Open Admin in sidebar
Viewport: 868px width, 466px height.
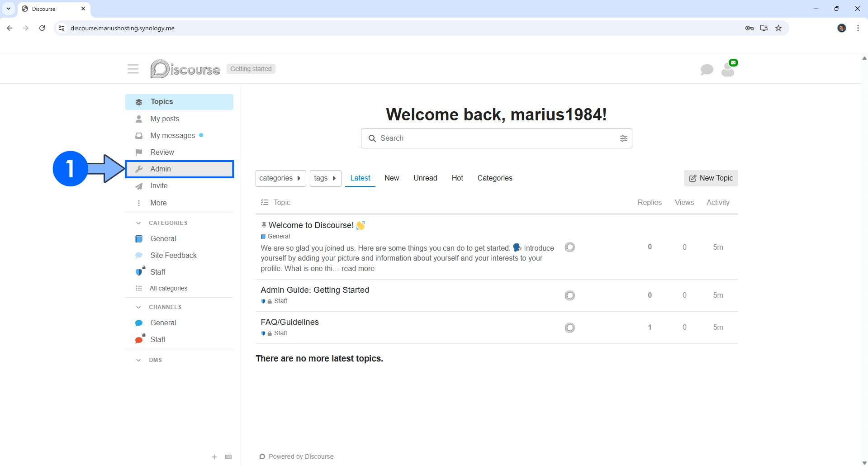[x=179, y=169]
